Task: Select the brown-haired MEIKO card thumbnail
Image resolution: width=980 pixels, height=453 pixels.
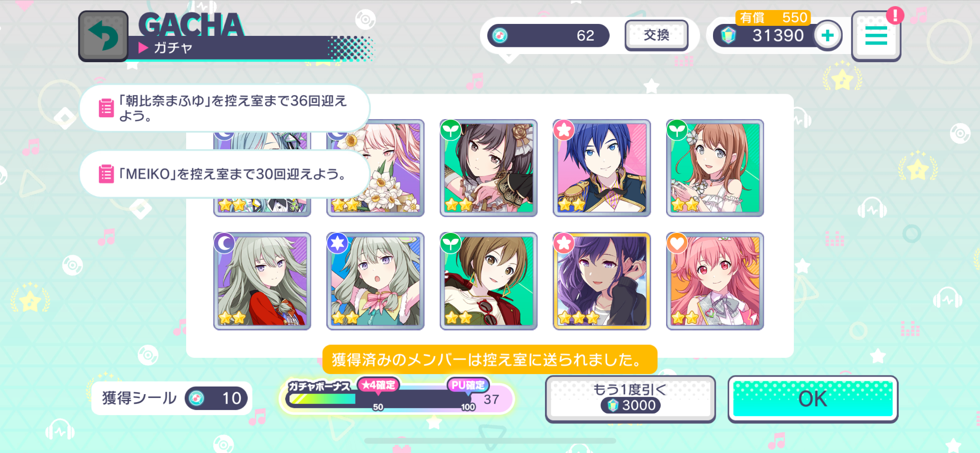Action: (x=488, y=281)
